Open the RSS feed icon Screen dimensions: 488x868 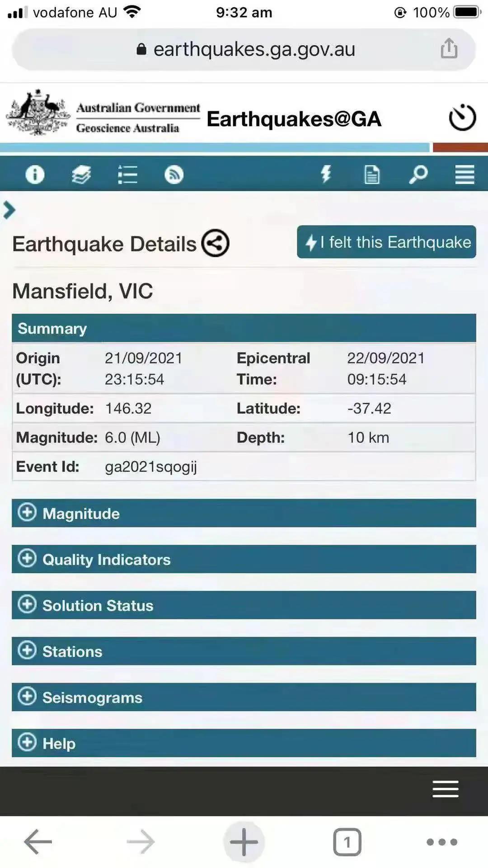(x=174, y=175)
